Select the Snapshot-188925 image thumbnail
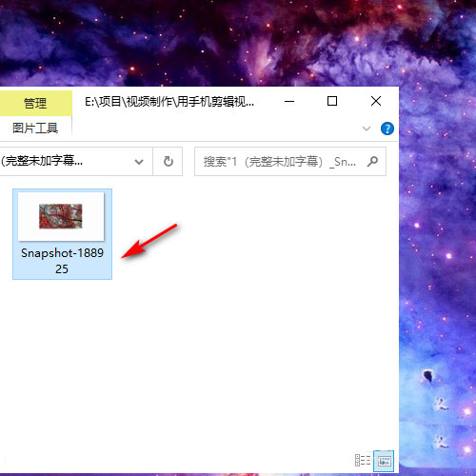 click(61, 216)
